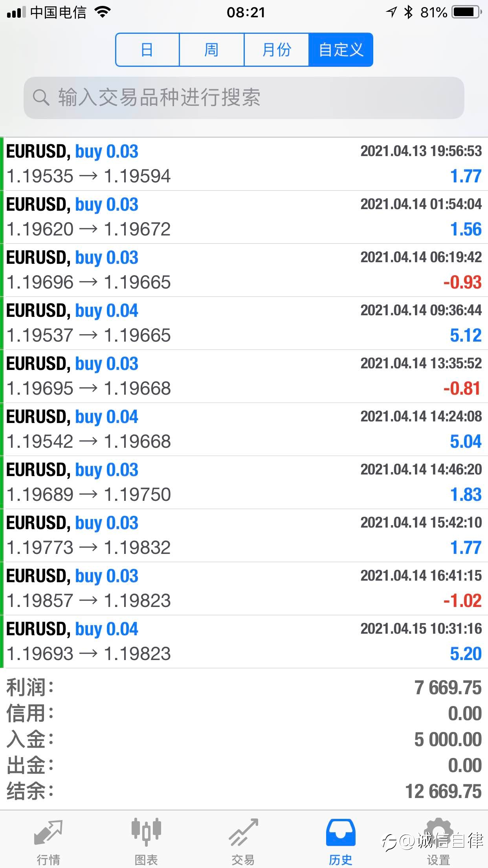Viewport: 488px width, 868px height.
Task: Open the trade closed 2021.04.15 10:31:16
Action: tap(244, 642)
